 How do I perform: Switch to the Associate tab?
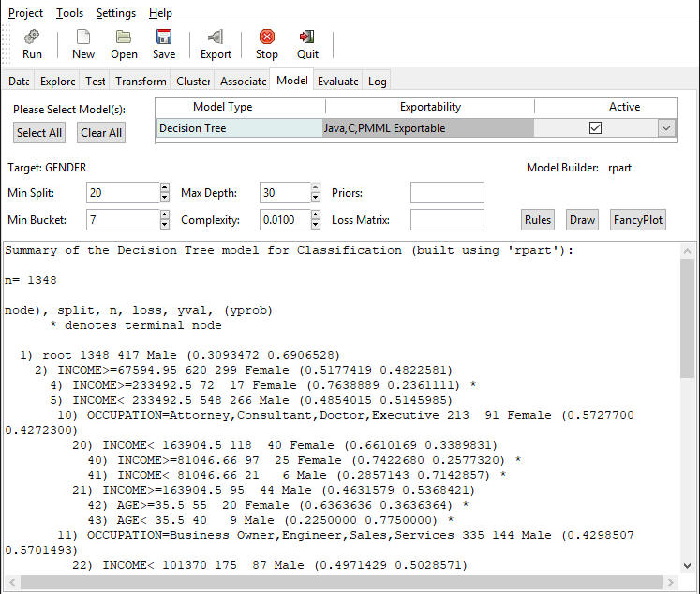pyautogui.click(x=243, y=82)
